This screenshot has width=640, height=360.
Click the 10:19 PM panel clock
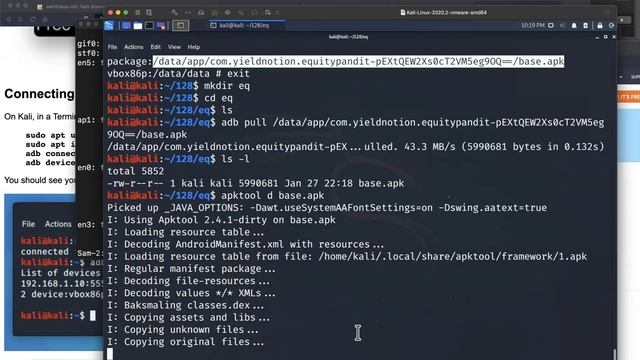coord(533,25)
